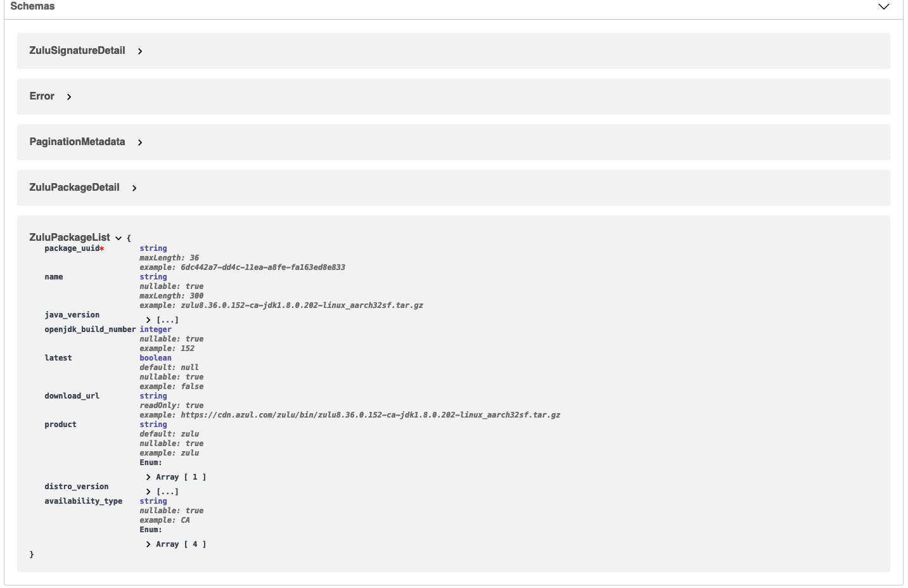908x588 pixels.
Task: Click the Schemas section header
Action: [32, 6]
